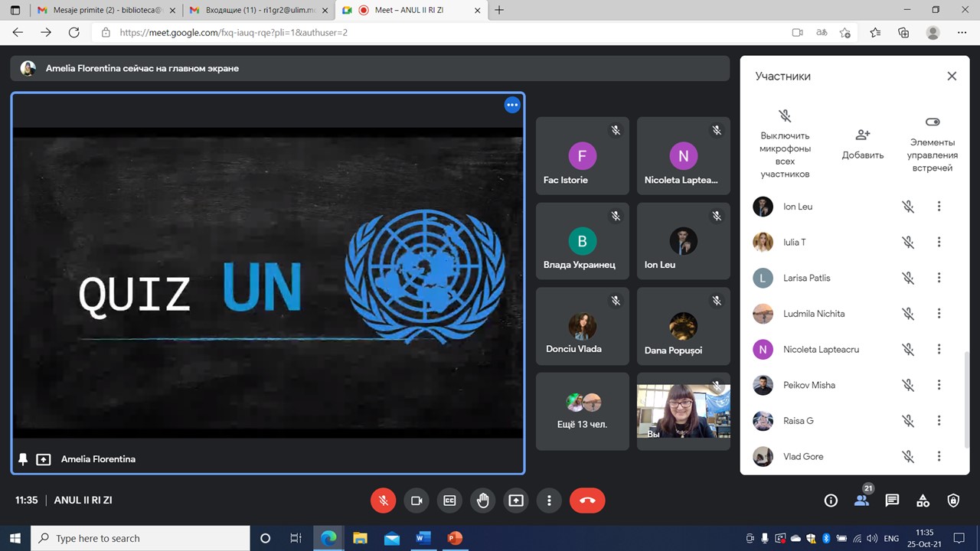
Task: Mute Nicoleta Lapteacru in the list
Action: pos(908,350)
